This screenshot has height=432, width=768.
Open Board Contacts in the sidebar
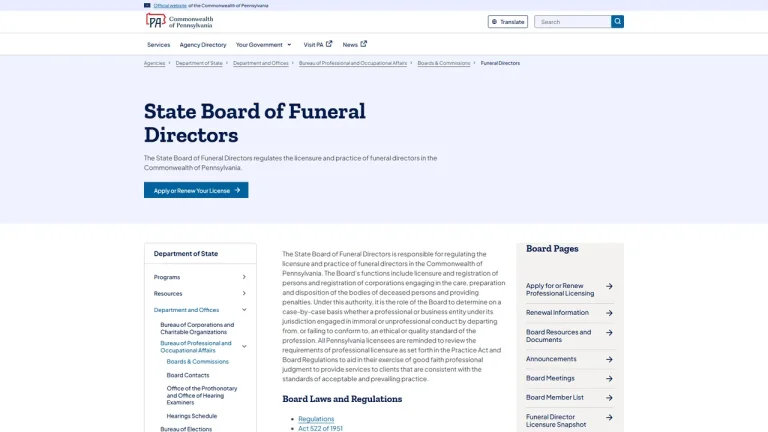[x=188, y=375]
